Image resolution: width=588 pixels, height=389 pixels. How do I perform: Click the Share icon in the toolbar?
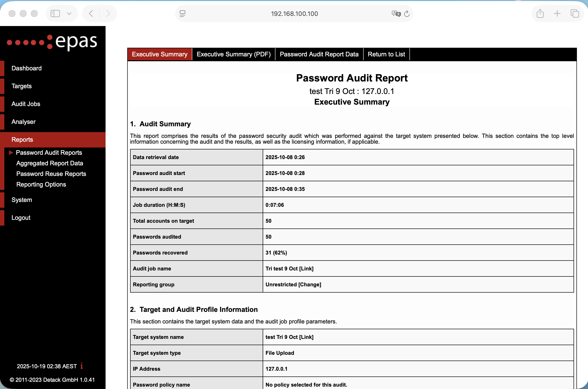click(x=540, y=13)
